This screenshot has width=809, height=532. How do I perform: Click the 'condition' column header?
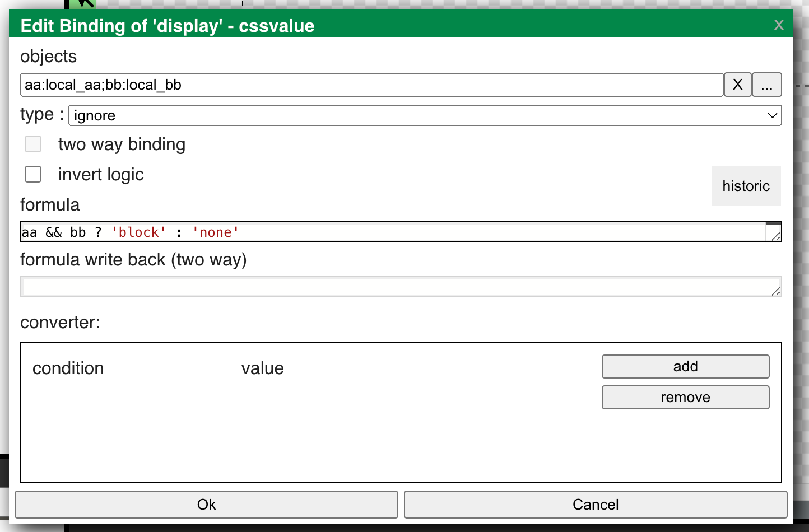68,368
